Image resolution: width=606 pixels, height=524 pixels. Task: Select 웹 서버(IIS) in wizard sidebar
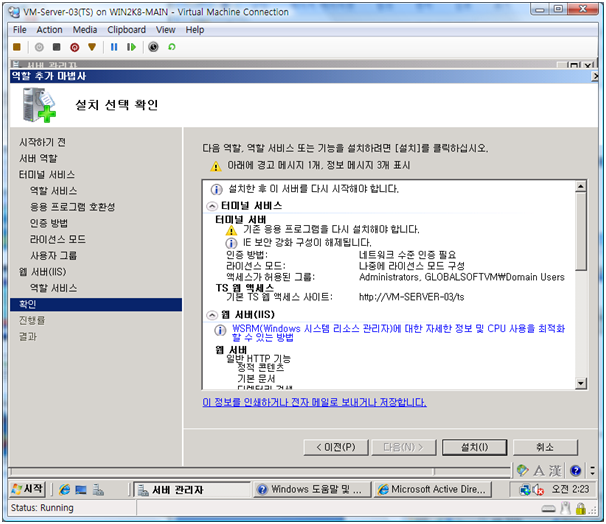43,272
